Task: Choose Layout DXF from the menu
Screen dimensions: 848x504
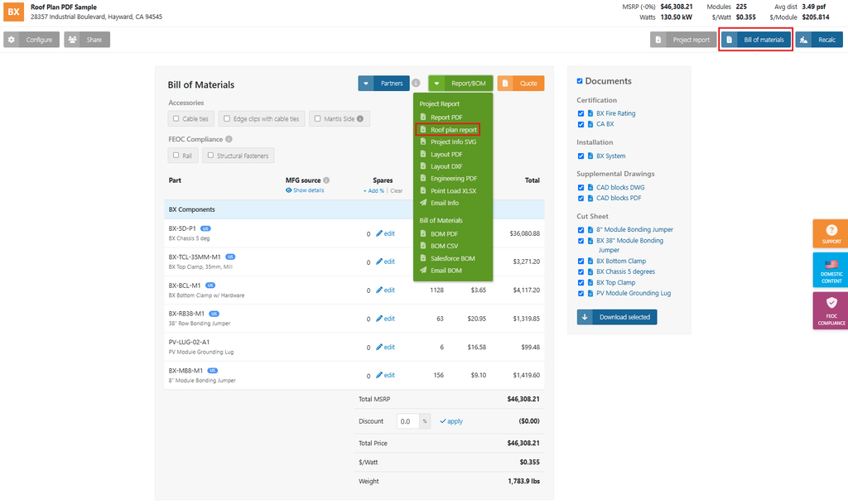Action: [x=446, y=166]
